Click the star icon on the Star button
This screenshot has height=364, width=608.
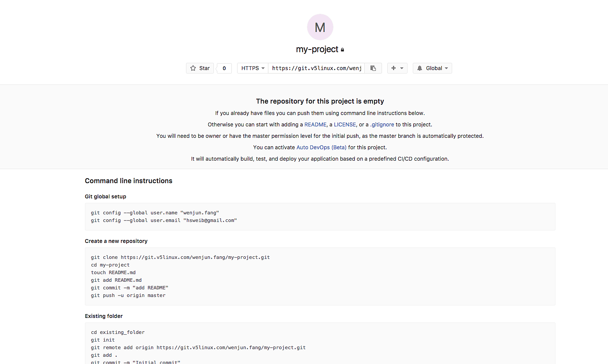click(x=193, y=68)
